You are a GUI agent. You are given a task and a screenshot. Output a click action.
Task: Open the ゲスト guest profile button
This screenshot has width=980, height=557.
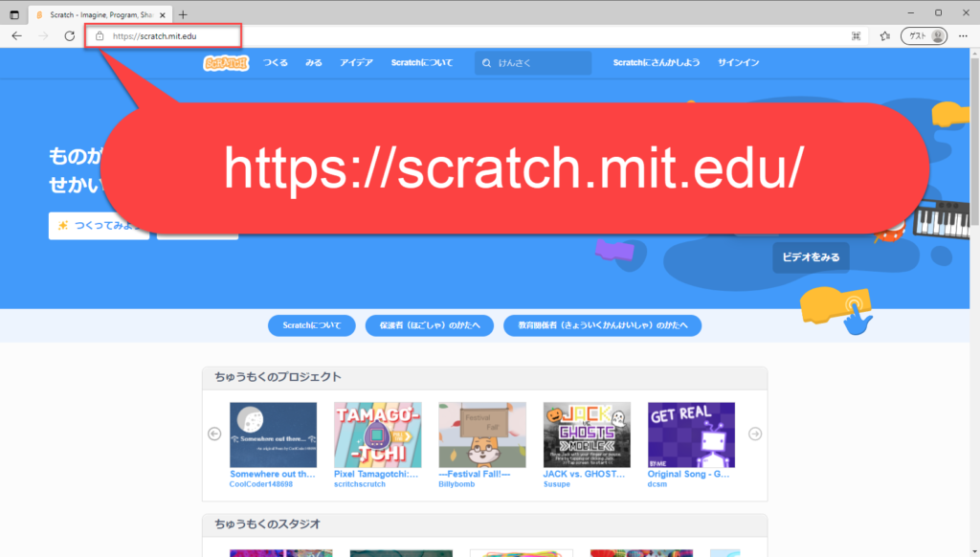pos(924,36)
